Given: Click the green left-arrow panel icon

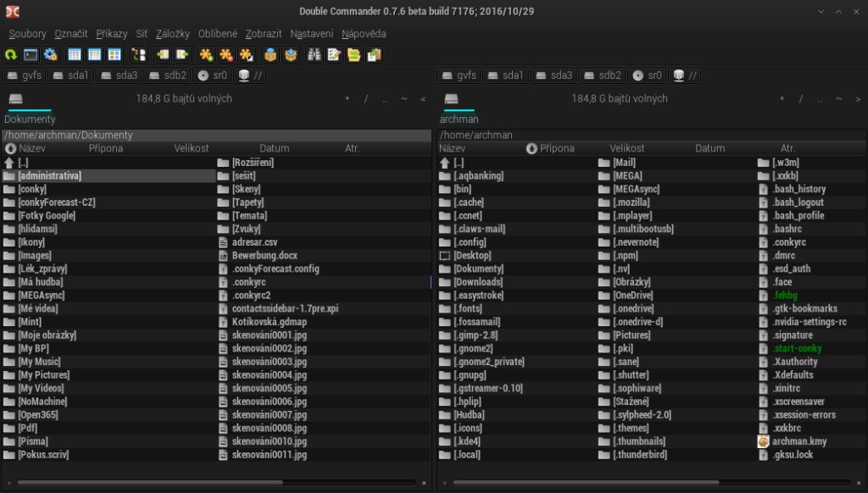Looking at the screenshot, I should [x=162, y=54].
